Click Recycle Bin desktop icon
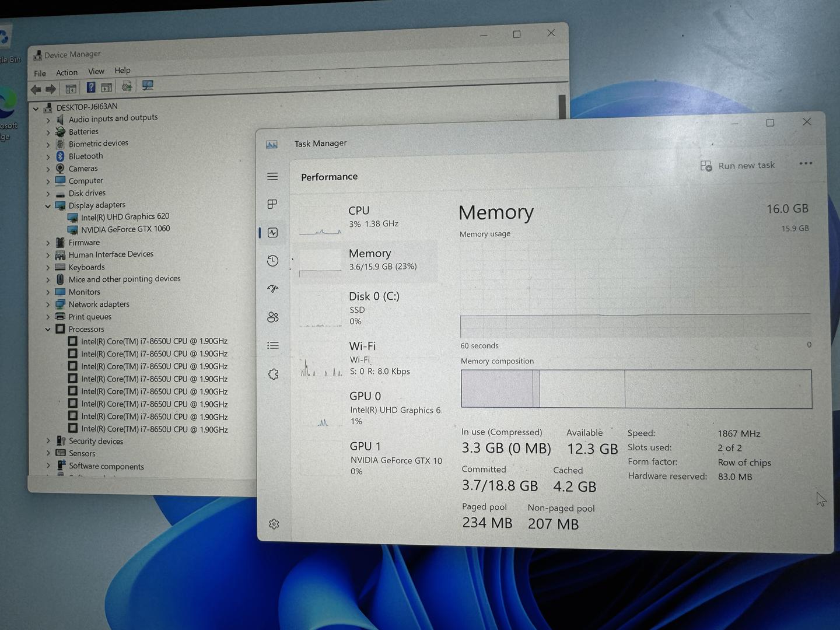 [7, 44]
